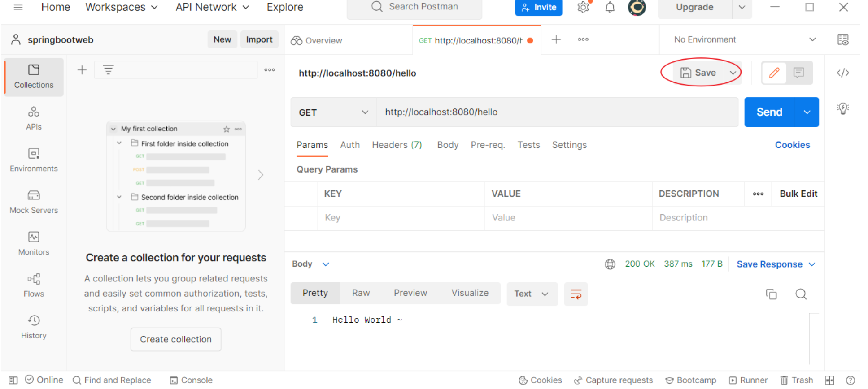Click the filter collections icon
This screenshot has width=868, height=389.
pos(108,70)
